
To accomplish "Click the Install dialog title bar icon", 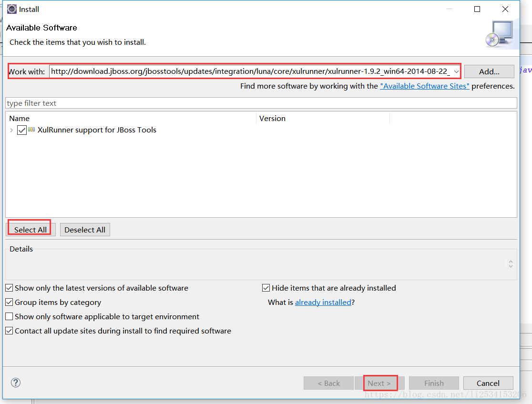I will 11,9.
